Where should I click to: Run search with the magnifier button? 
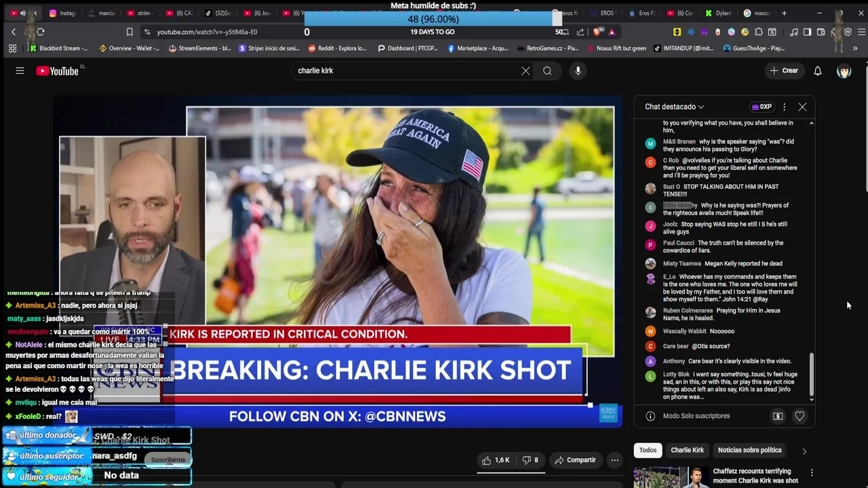point(547,70)
